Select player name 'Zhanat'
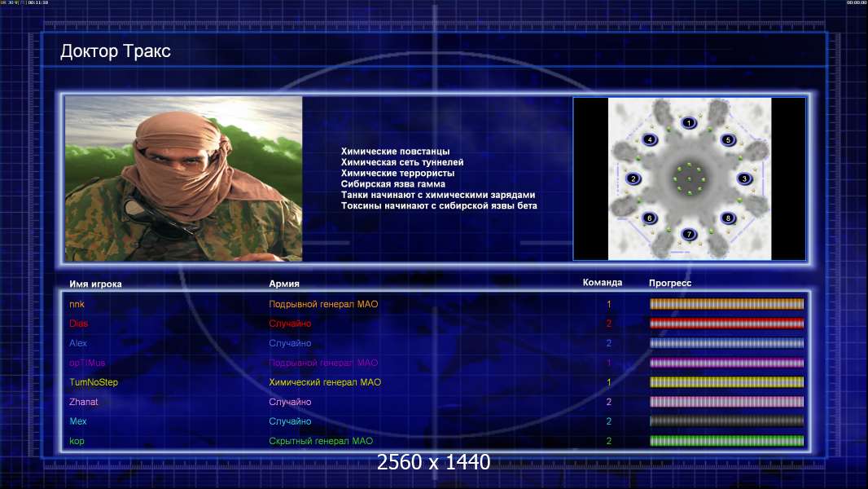 pos(84,402)
